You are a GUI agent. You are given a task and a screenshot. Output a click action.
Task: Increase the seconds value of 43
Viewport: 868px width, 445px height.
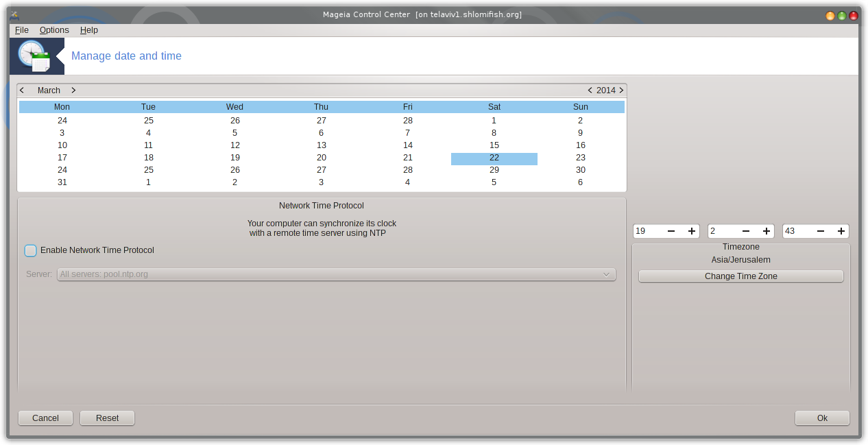pos(841,231)
